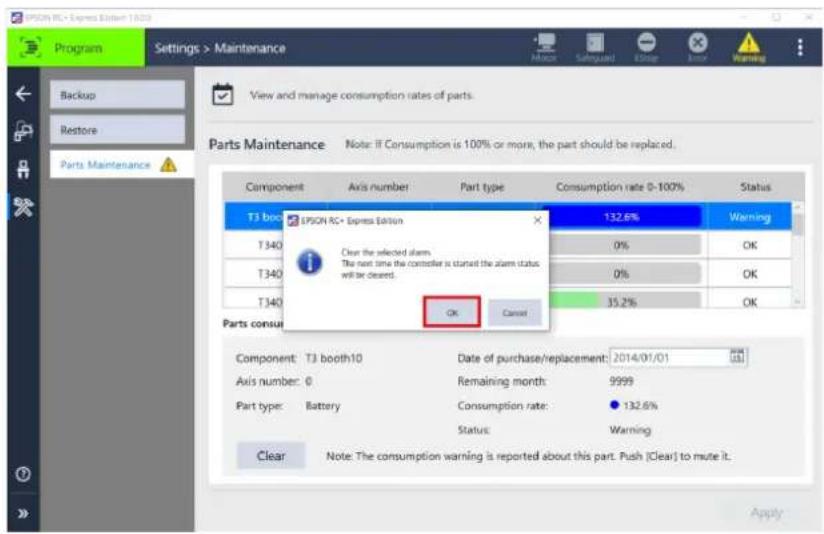Click the Axis number column header

pyautogui.click(x=378, y=187)
